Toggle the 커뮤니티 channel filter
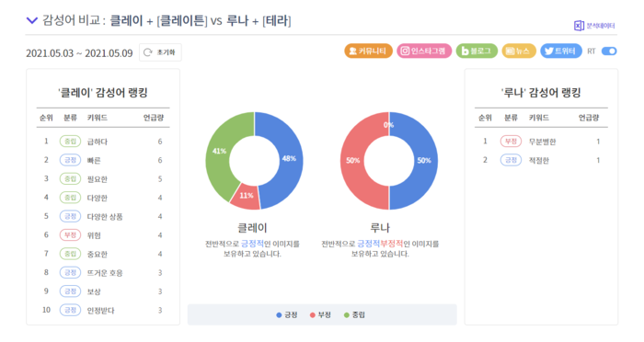 [368, 51]
